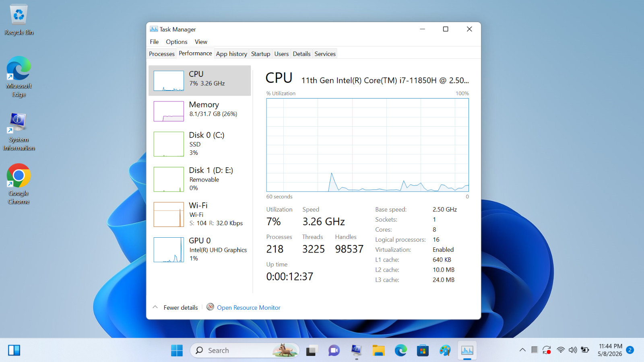
Task: Click the L3 cache 24.0 MB value
Action: coord(444,280)
